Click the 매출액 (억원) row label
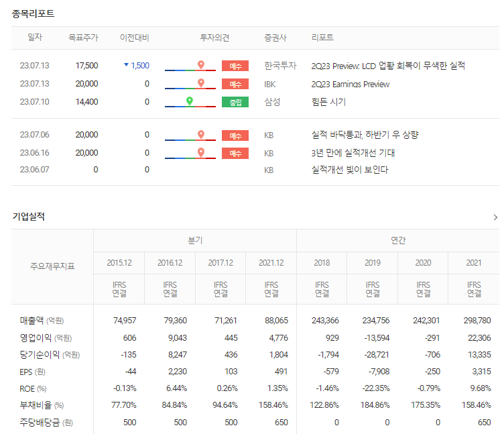Image resolution: width=504 pixels, height=434 pixels. pos(42,321)
